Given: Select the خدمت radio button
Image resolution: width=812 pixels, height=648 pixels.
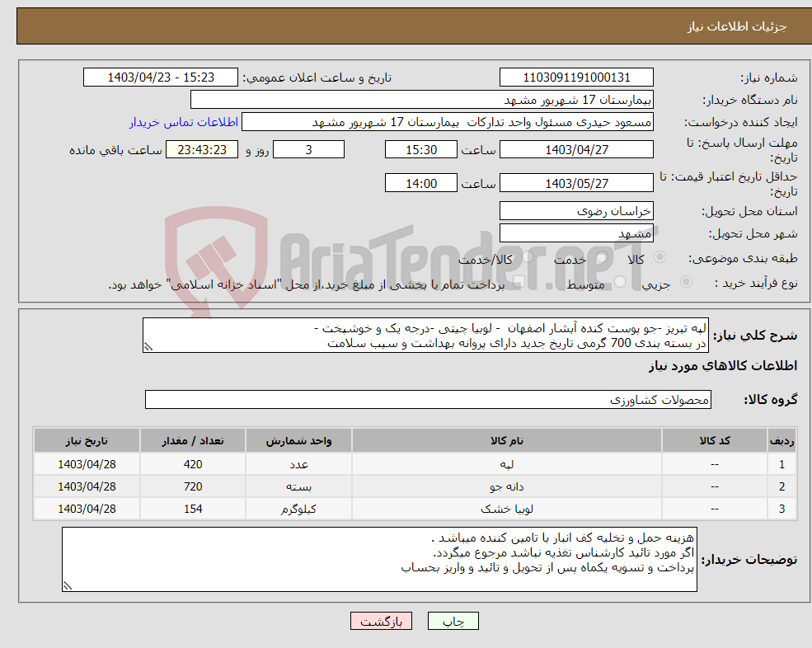Looking at the screenshot, I should (601, 257).
